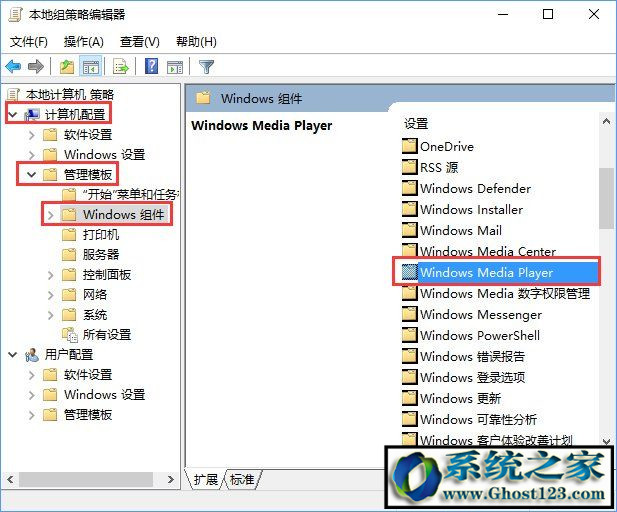The image size is (617, 512).
Task: Click the tree pane scroll right arrow
Action: click(x=170, y=479)
